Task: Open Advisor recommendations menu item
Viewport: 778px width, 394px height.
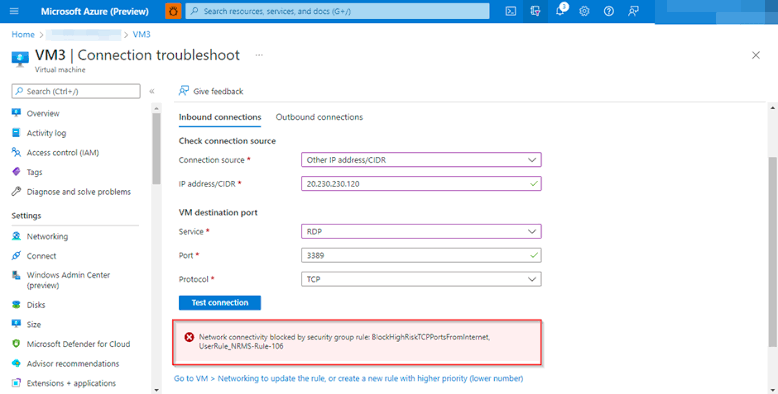Action: click(x=74, y=363)
